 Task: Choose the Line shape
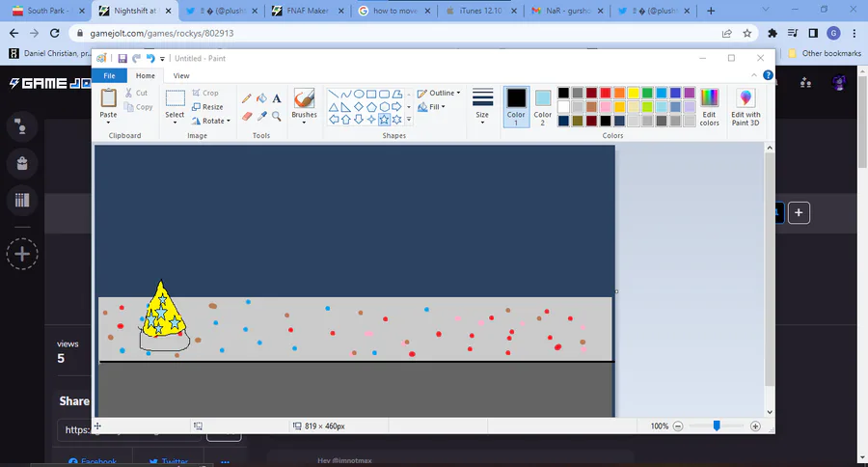click(x=334, y=94)
